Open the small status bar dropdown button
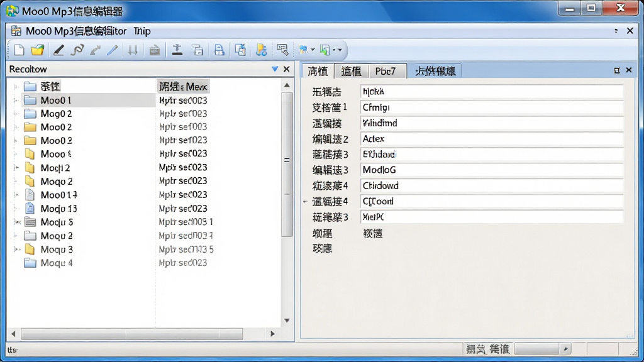644x362 pixels. [565, 349]
